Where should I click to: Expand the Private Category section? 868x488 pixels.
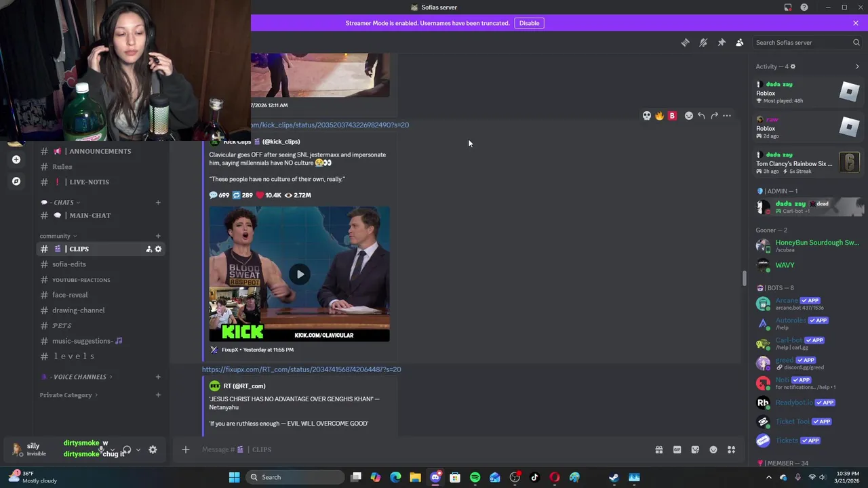(x=68, y=395)
